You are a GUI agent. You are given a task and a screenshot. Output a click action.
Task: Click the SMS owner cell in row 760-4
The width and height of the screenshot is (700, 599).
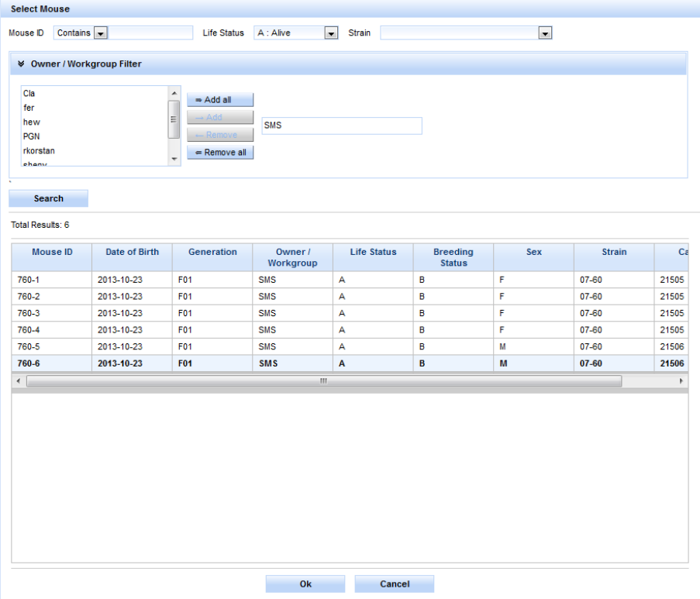tap(293, 330)
